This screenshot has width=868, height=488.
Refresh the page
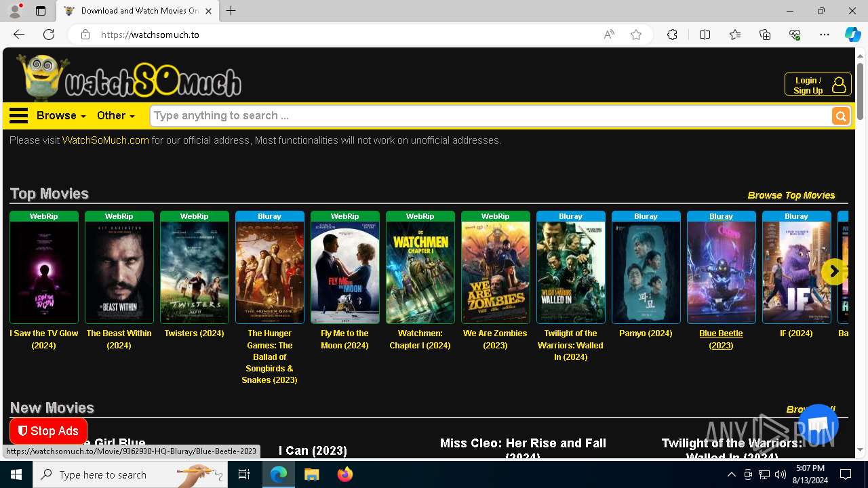tap(49, 35)
